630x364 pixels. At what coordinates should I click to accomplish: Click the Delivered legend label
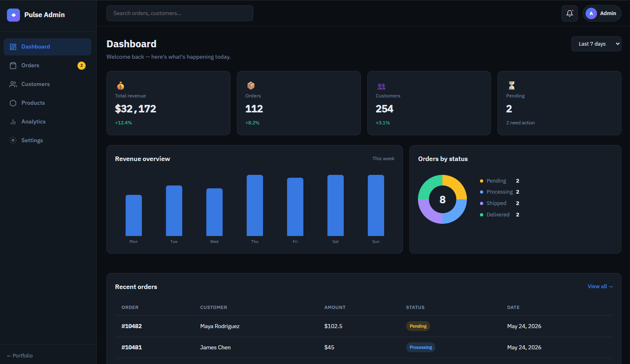point(498,215)
